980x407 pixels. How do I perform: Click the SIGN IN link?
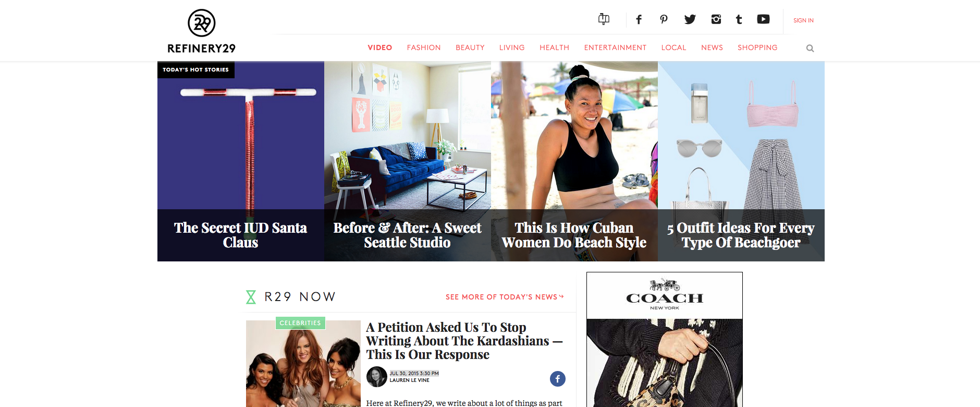tap(803, 20)
